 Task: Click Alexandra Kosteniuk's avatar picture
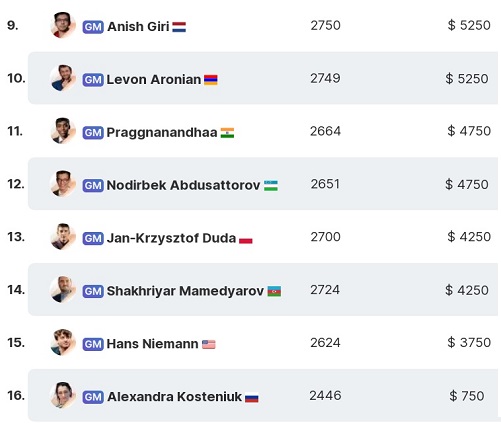pos(63,395)
